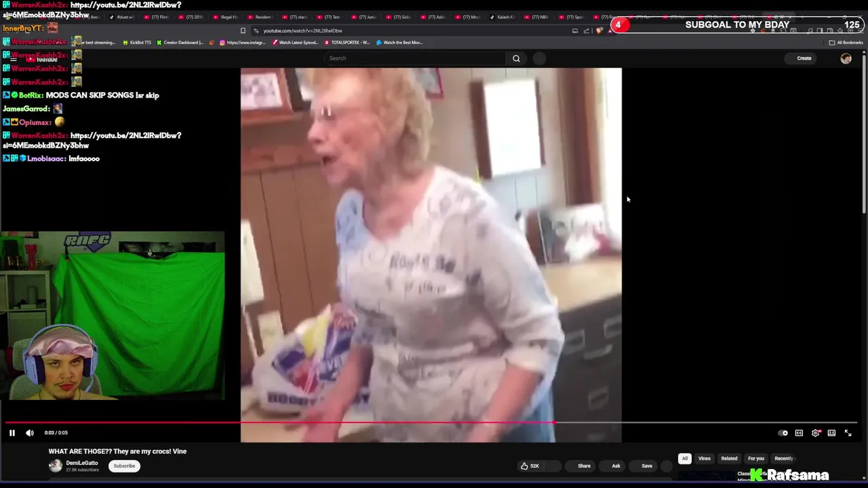Switch to theater mode
The height and width of the screenshot is (488, 868).
[x=831, y=433]
